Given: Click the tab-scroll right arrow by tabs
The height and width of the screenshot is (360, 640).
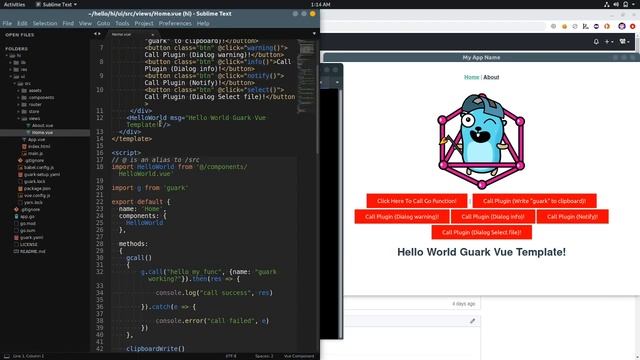Looking at the screenshot, I should click(99, 34).
